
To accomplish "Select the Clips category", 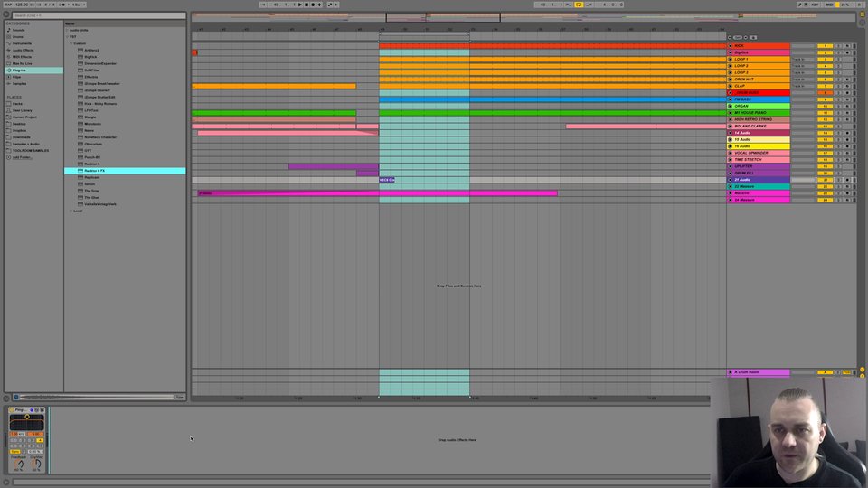I will [16, 77].
